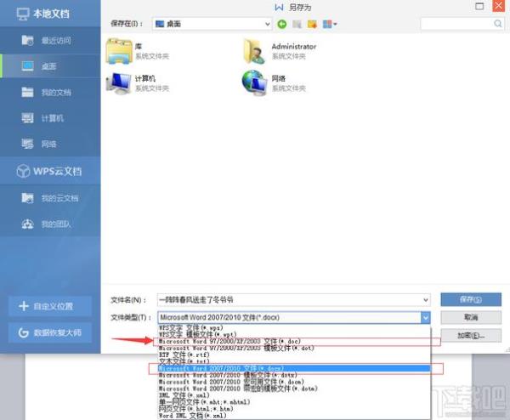Viewport: 510px width, 420px height.
Task: Select the Administrator folder icon
Action: (253, 52)
